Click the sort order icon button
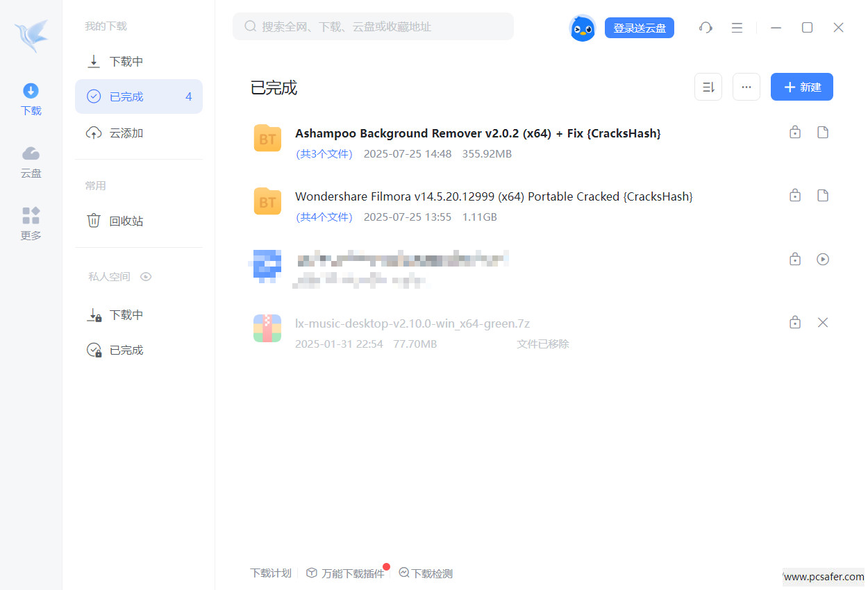 708,87
